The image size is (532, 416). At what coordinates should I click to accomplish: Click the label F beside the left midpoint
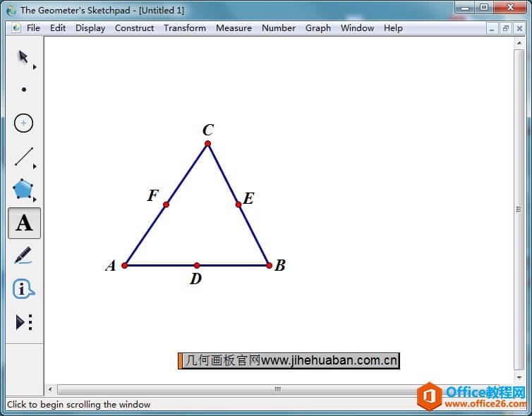click(x=153, y=195)
